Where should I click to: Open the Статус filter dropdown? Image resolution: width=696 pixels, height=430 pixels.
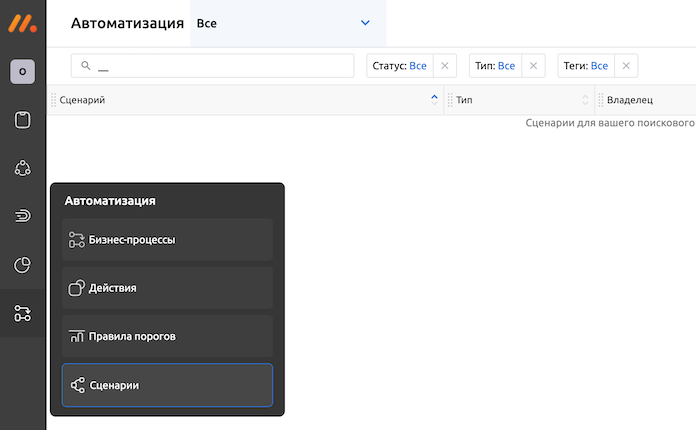pos(399,66)
